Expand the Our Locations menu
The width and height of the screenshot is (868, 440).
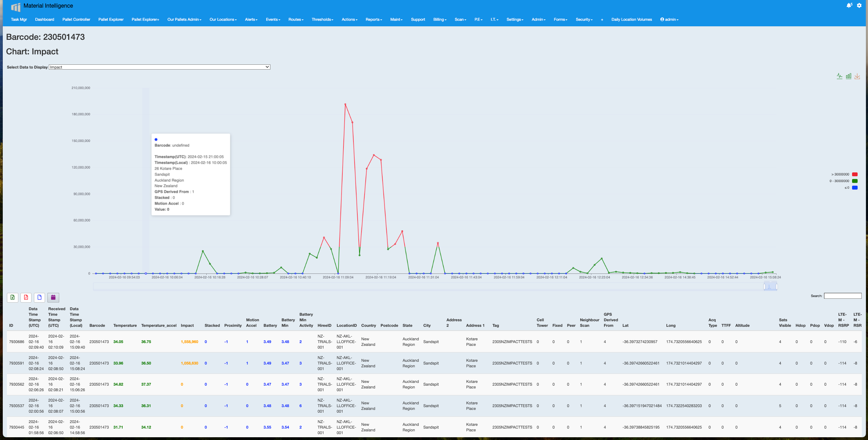click(x=223, y=19)
